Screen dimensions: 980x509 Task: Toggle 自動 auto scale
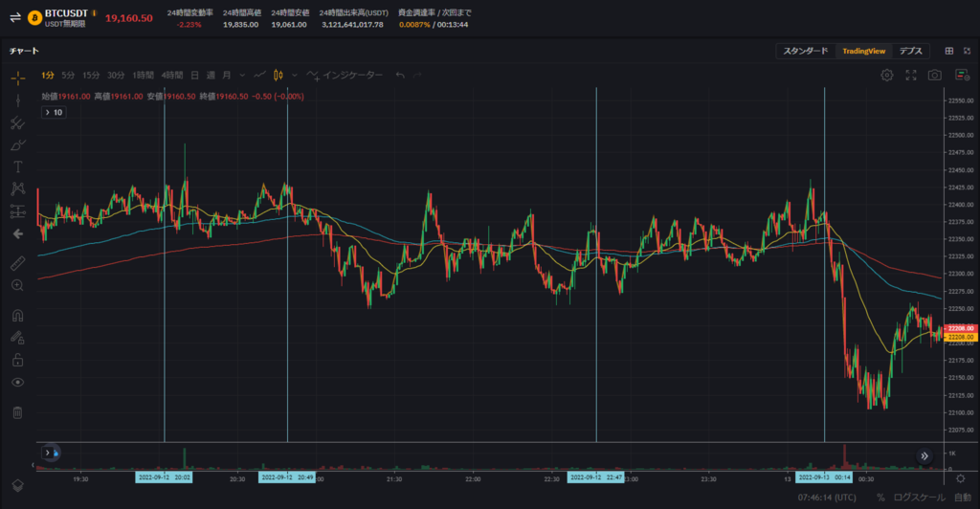(963, 498)
